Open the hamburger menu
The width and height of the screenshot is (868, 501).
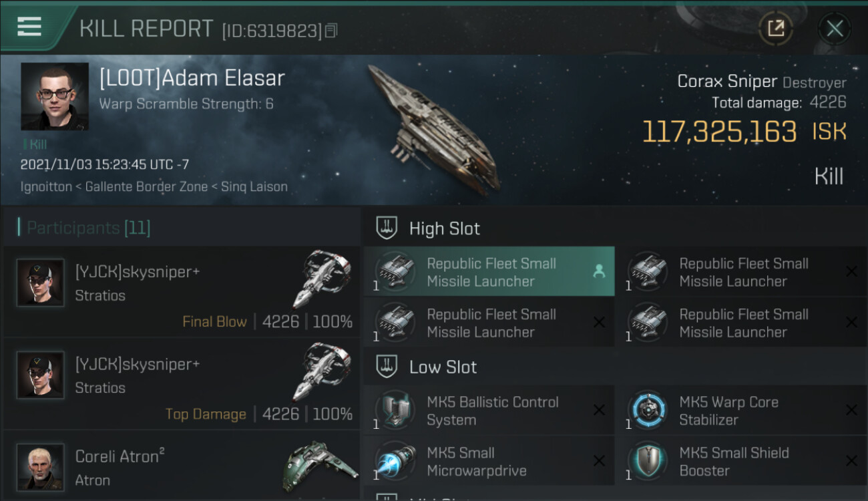(x=29, y=27)
